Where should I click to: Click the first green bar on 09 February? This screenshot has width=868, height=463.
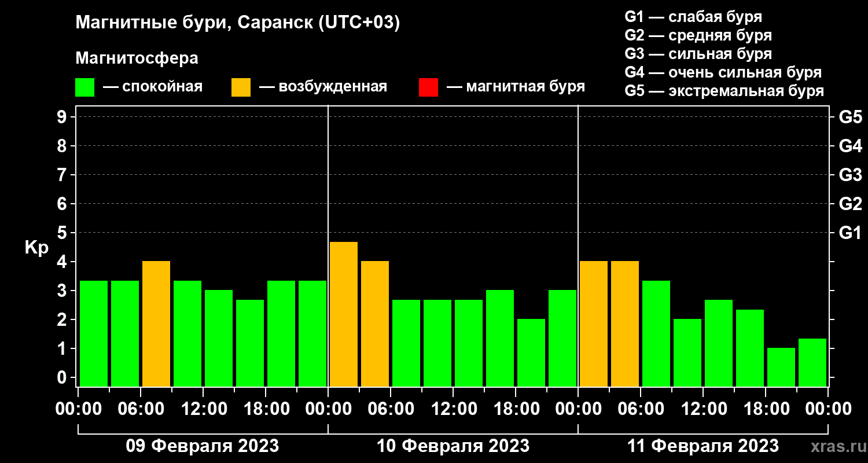(x=94, y=333)
